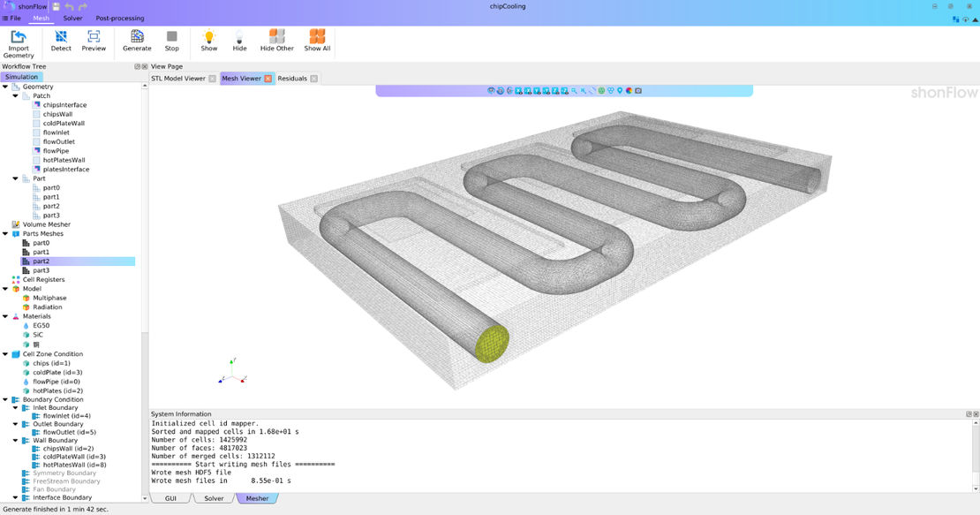Viewport: 980px width, 515px height.
Task: Open the File menu
Action: 12,17
